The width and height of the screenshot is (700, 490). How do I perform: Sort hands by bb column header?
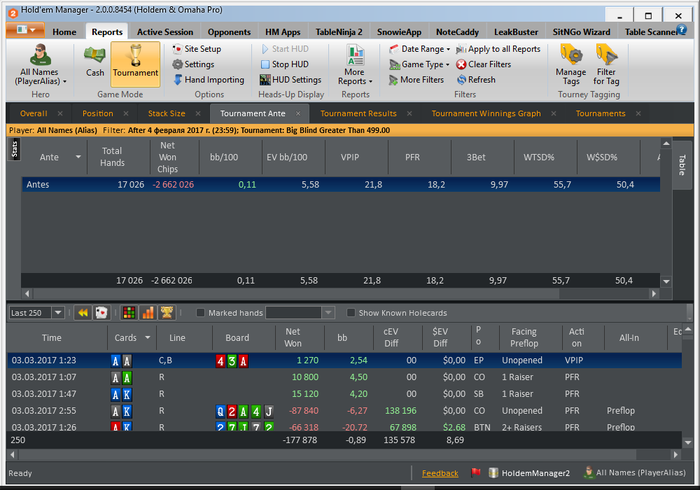(x=342, y=338)
